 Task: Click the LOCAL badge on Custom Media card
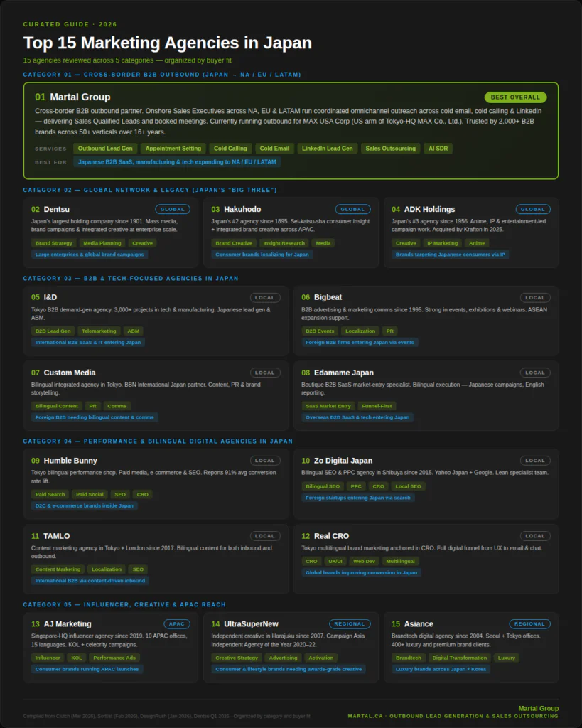[265, 373]
